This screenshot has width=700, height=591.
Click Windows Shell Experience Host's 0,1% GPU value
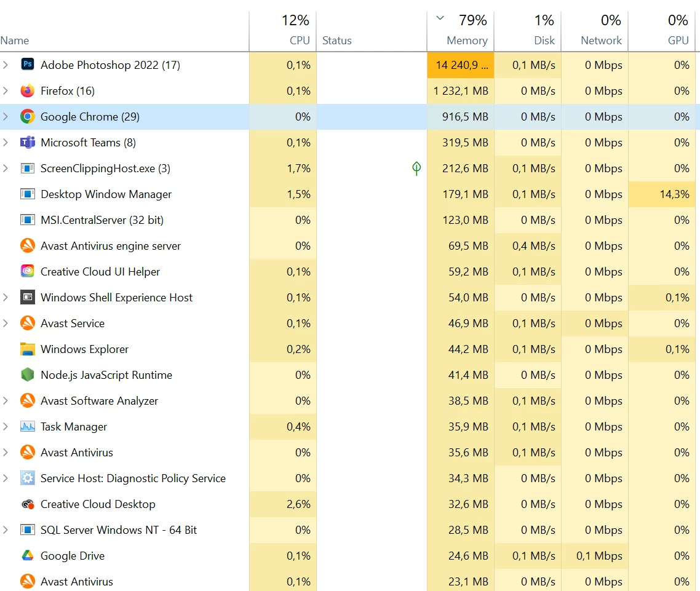(x=662, y=297)
